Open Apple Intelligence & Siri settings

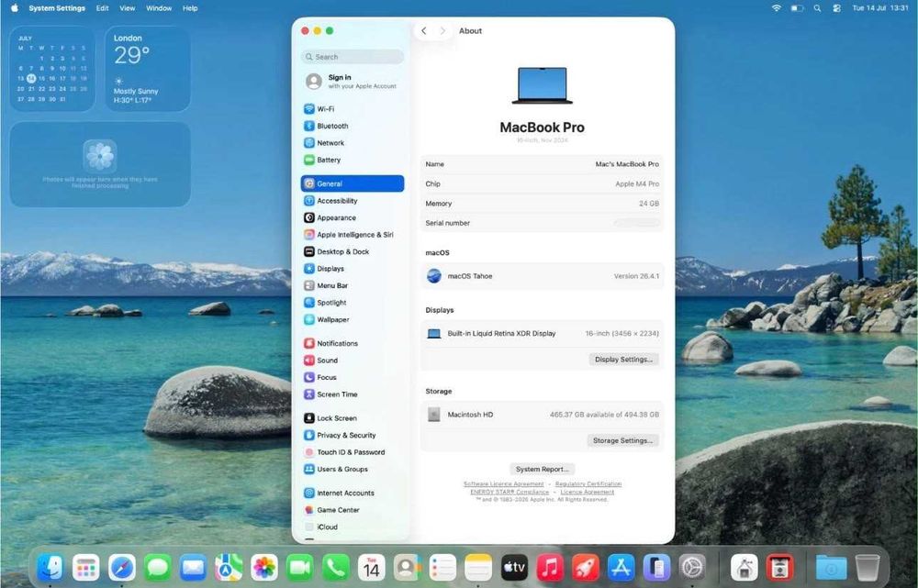(x=352, y=235)
